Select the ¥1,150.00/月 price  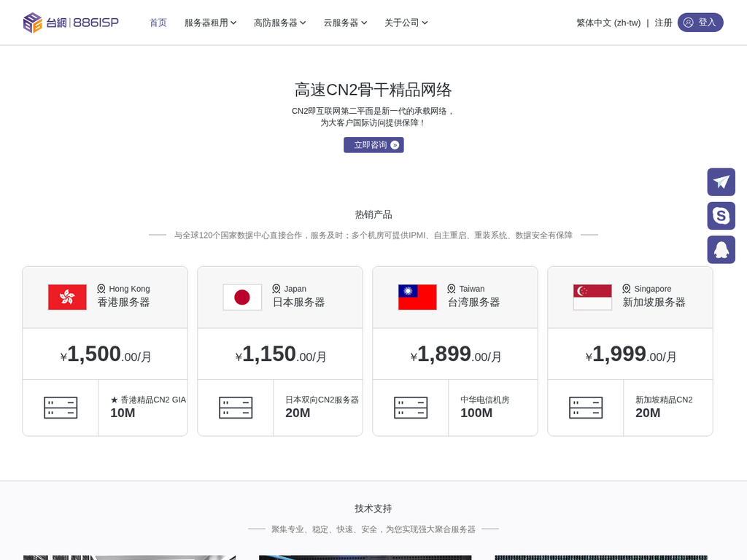point(281,354)
